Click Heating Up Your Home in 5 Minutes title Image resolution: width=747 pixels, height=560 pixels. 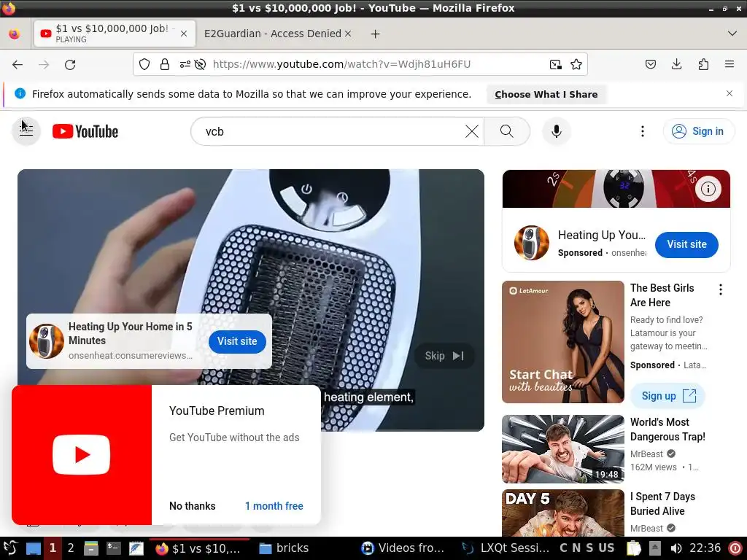tap(130, 333)
